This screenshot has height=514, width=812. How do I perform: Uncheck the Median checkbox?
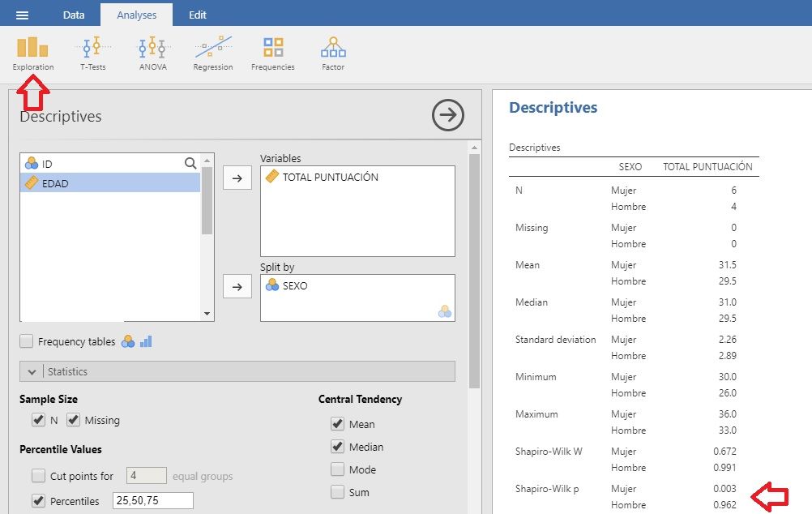tap(338, 447)
